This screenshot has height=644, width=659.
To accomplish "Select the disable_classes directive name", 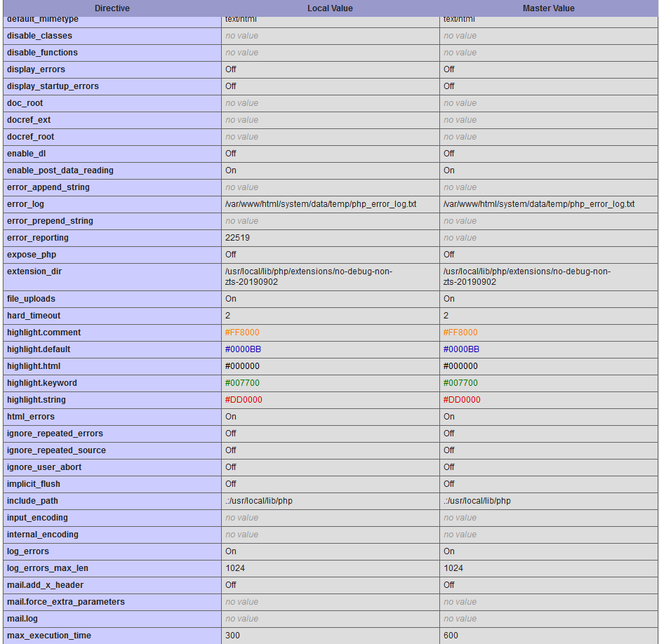I will click(39, 36).
